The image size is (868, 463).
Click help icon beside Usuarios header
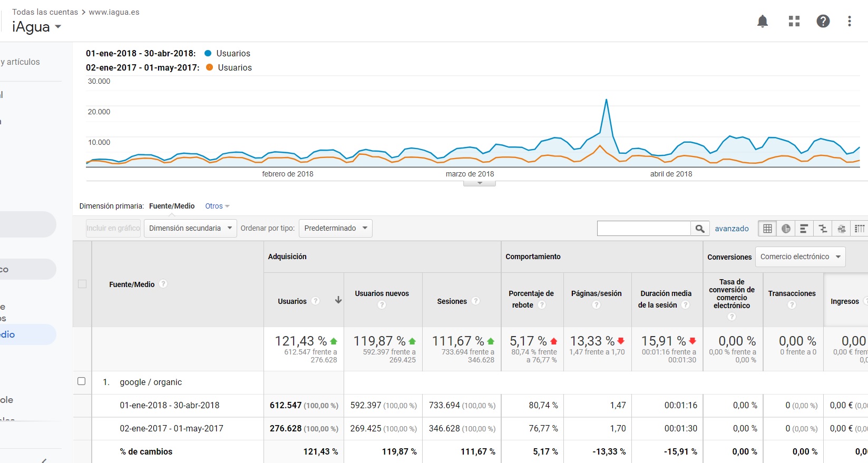point(316,301)
